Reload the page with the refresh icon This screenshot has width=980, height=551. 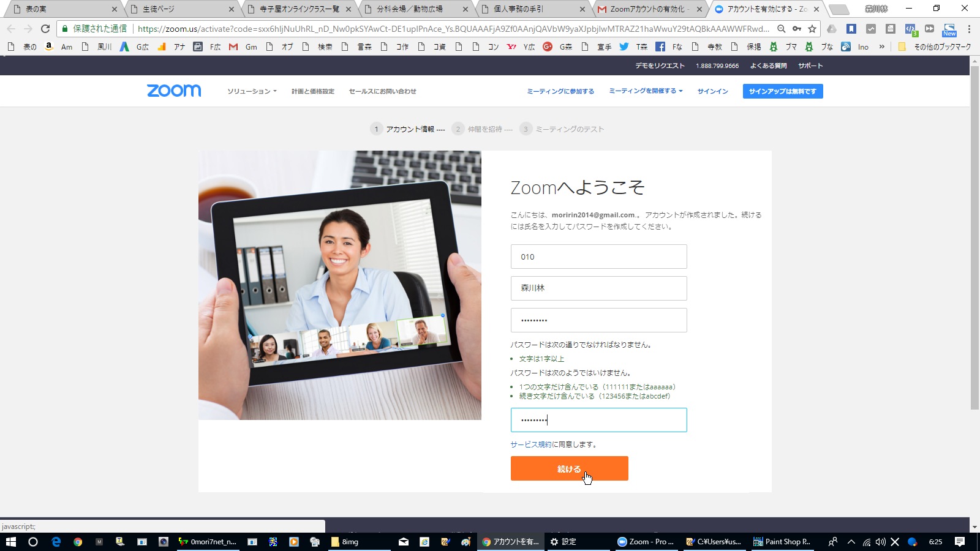point(45,28)
